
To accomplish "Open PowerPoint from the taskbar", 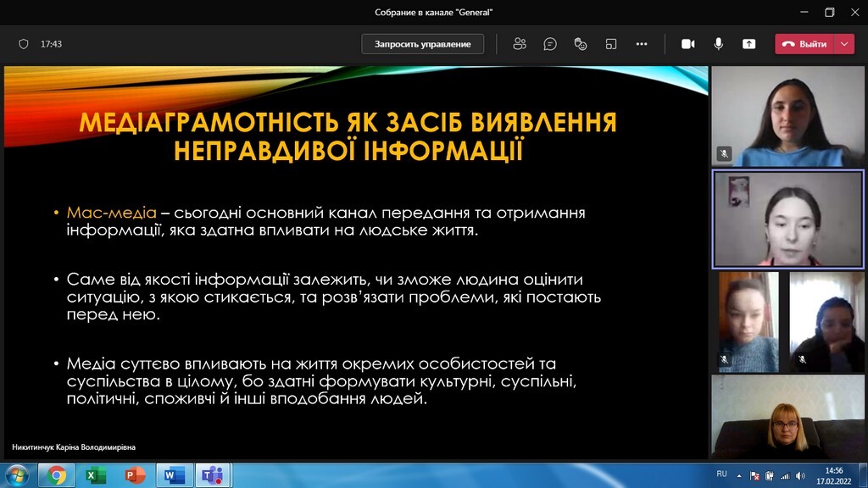I will tap(135, 475).
